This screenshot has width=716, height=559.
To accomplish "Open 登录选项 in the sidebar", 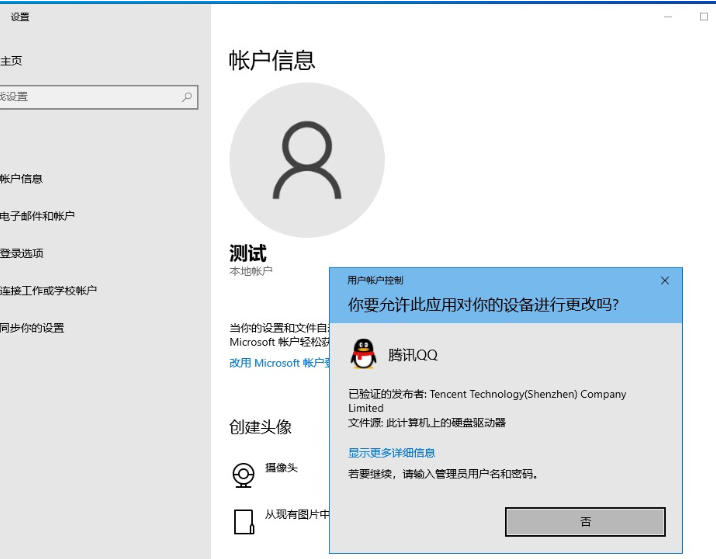I will coord(22,253).
